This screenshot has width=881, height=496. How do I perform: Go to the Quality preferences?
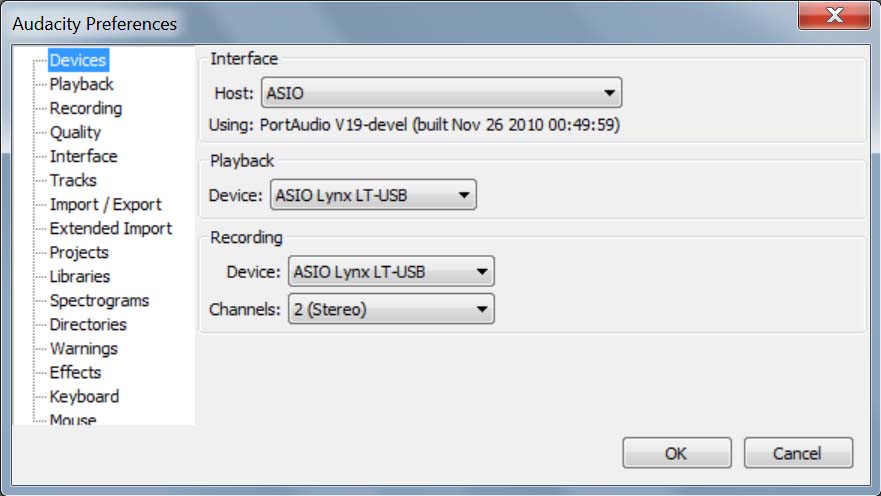coord(75,133)
